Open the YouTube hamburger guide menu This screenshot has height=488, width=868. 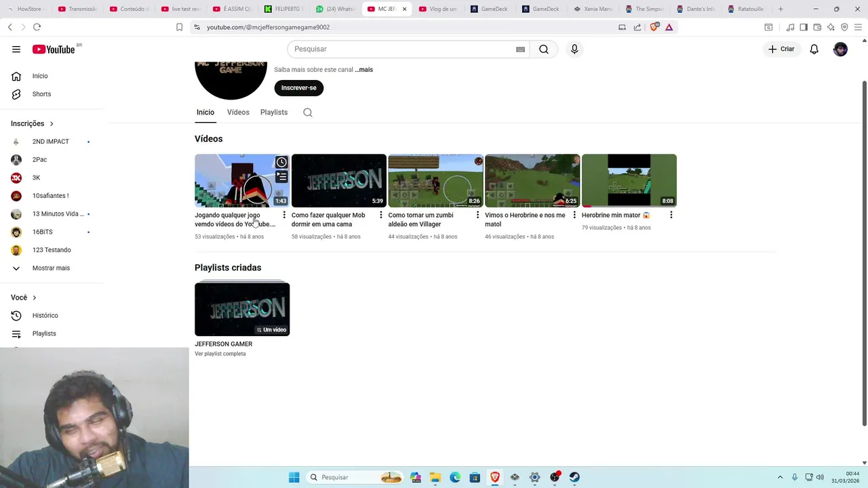click(16, 49)
